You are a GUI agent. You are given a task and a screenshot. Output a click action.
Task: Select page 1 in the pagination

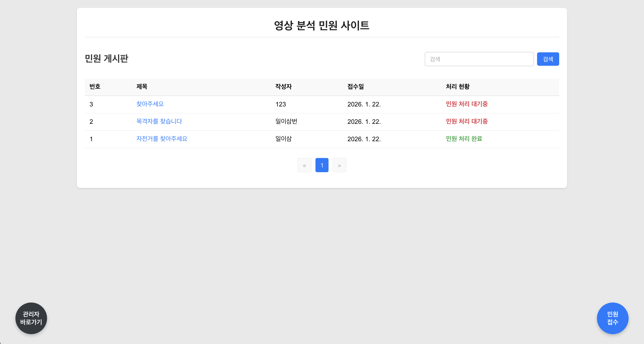pyautogui.click(x=322, y=165)
